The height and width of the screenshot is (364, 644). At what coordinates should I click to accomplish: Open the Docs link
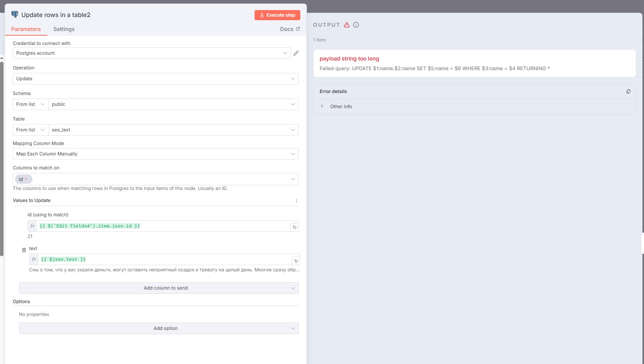(289, 29)
